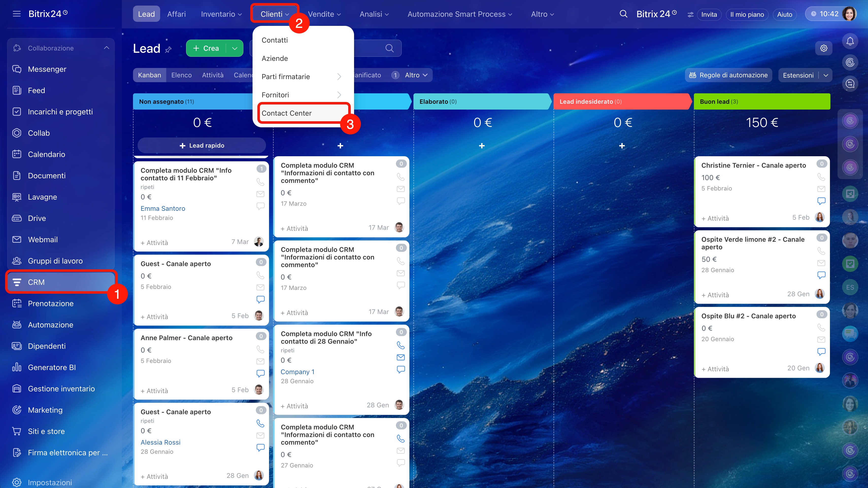The image size is (868, 488).
Task: Open the Crea button dropdown arrow
Action: click(235, 48)
